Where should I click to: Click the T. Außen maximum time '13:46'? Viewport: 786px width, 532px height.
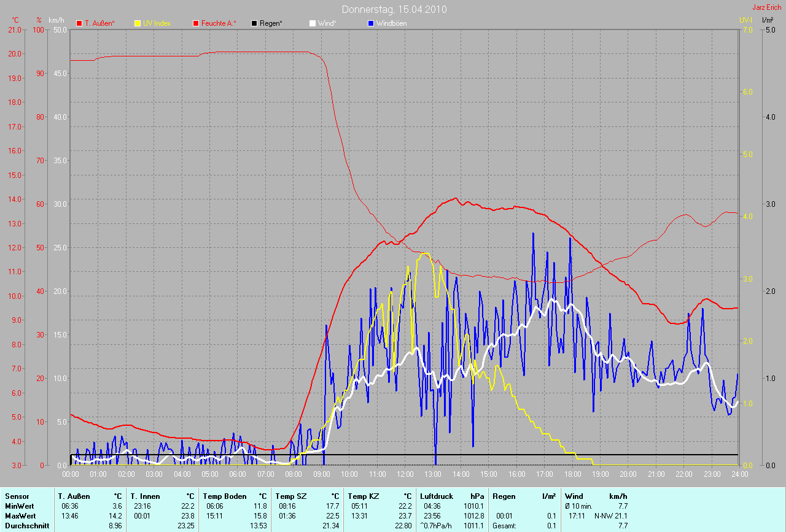click(x=70, y=515)
